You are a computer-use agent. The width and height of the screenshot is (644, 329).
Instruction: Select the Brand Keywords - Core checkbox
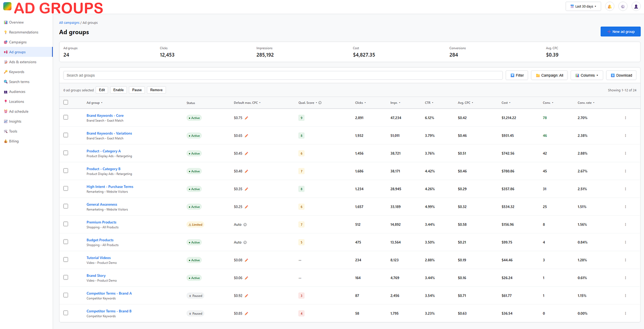coord(66,117)
